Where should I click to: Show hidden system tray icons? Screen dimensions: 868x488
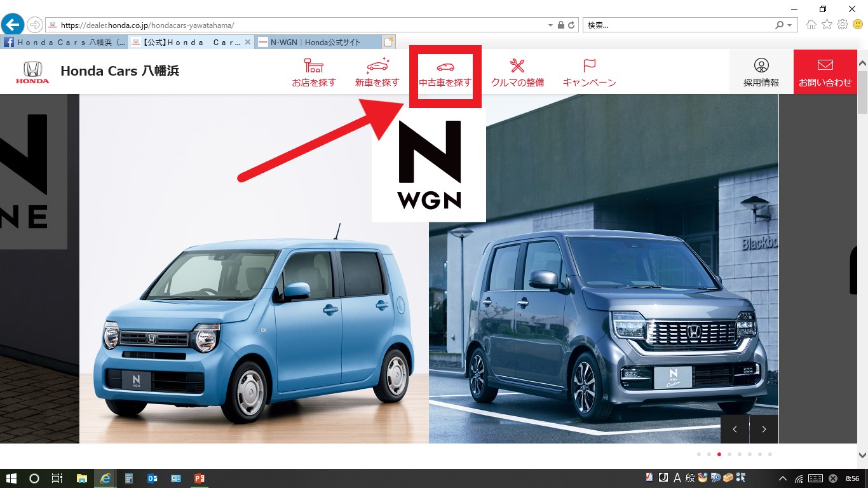coord(783,478)
